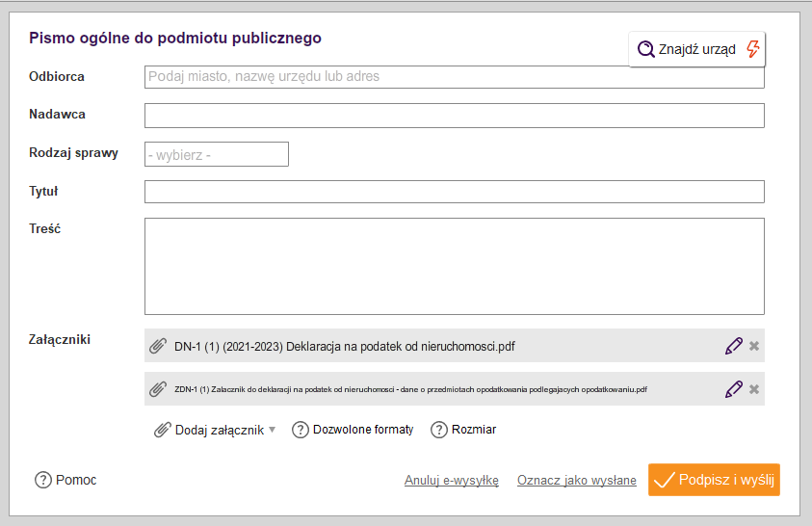The image size is (812, 526).
Task: Click the magnifier icon in Znajdź urząd
Action: [x=645, y=49]
